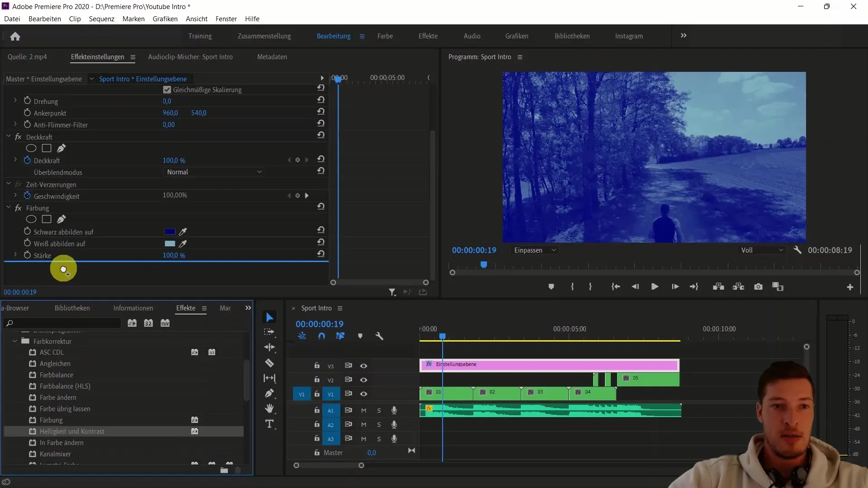
Task: Toggle V1 track visibility eye
Action: click(x=363, y=394)
